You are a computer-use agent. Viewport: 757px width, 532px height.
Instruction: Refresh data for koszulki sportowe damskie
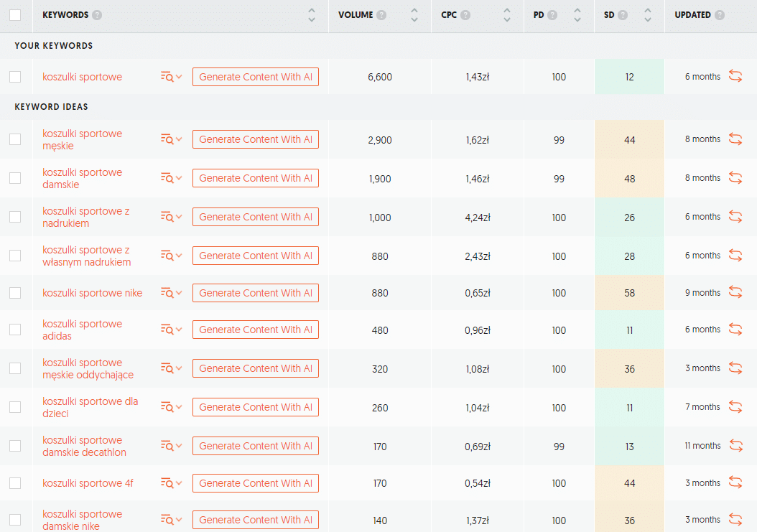coord(735,177)
